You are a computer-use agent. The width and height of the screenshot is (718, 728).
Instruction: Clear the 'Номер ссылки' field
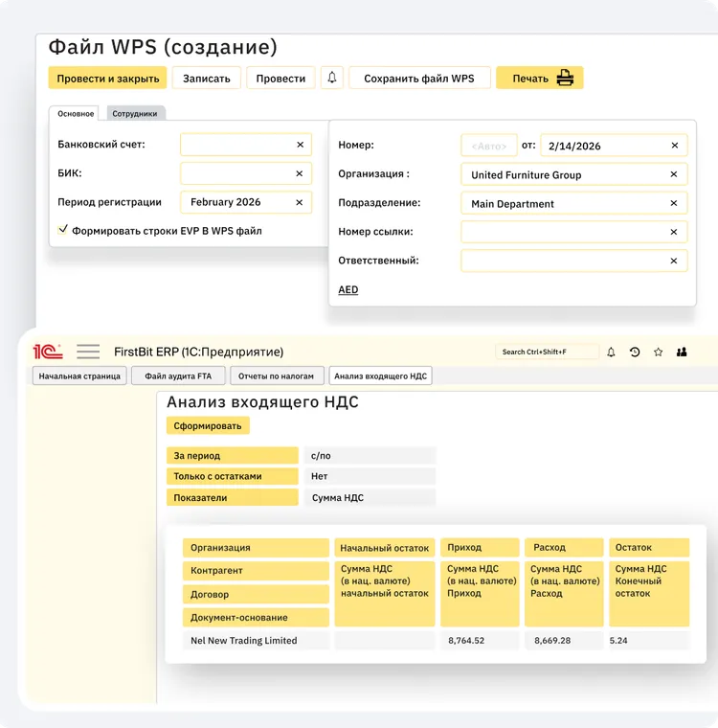pyautogui.click(x=674, y=232)
